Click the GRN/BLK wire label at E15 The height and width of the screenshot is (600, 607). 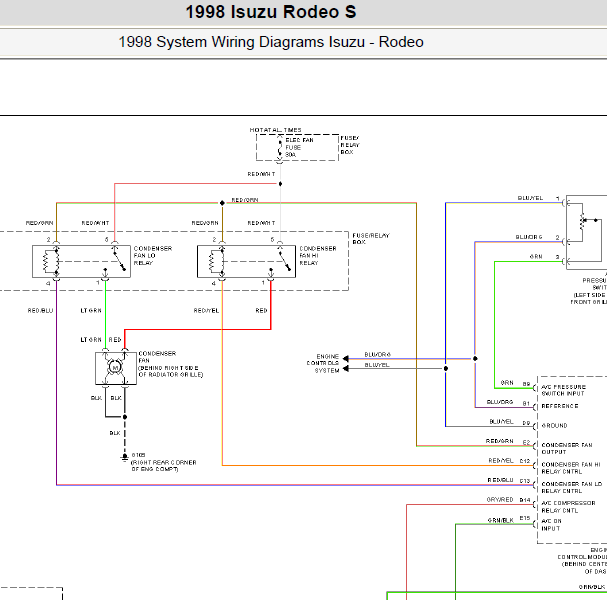point(501,520)
